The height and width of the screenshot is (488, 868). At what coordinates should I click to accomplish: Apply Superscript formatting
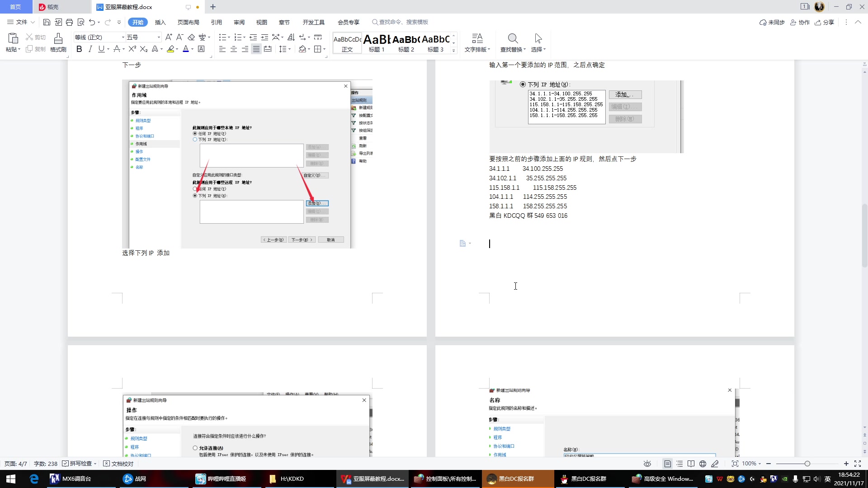[x=132, y=49]
